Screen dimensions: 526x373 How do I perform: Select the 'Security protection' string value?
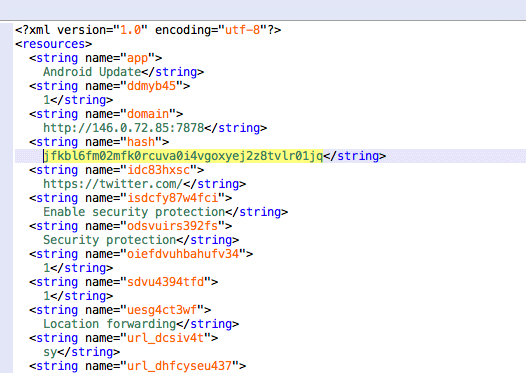click(x=109, y=240)
